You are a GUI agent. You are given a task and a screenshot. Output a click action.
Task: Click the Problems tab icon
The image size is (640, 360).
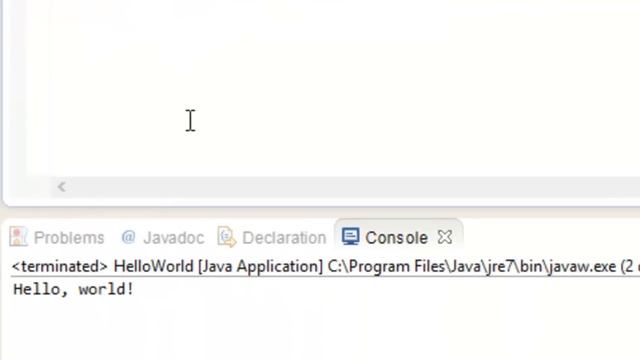pyautogui.click(x=18, y=237)
